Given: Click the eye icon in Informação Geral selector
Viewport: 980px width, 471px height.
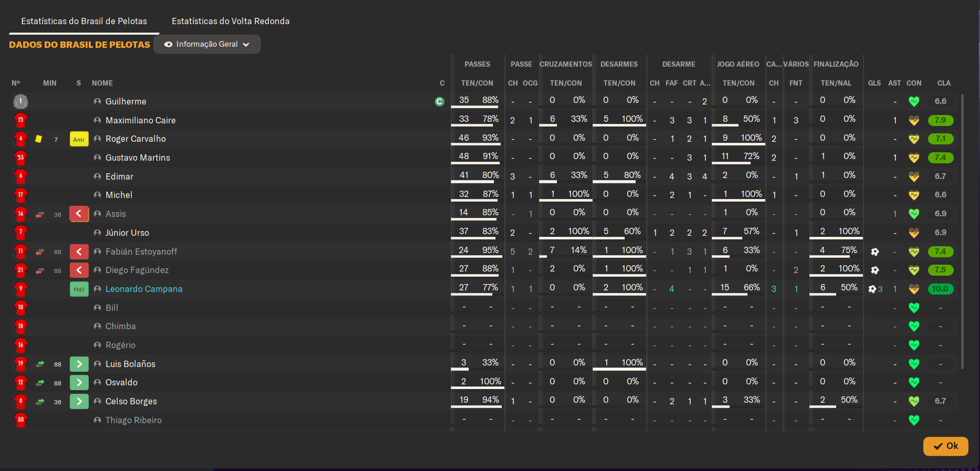Looking at the screenshot, I should [168, 45].
